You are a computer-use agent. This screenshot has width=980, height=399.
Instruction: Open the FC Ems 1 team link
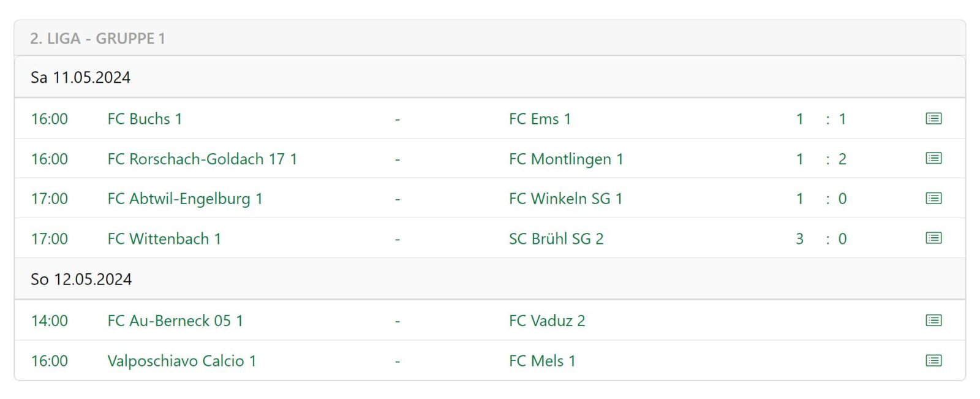click(540, 119)
